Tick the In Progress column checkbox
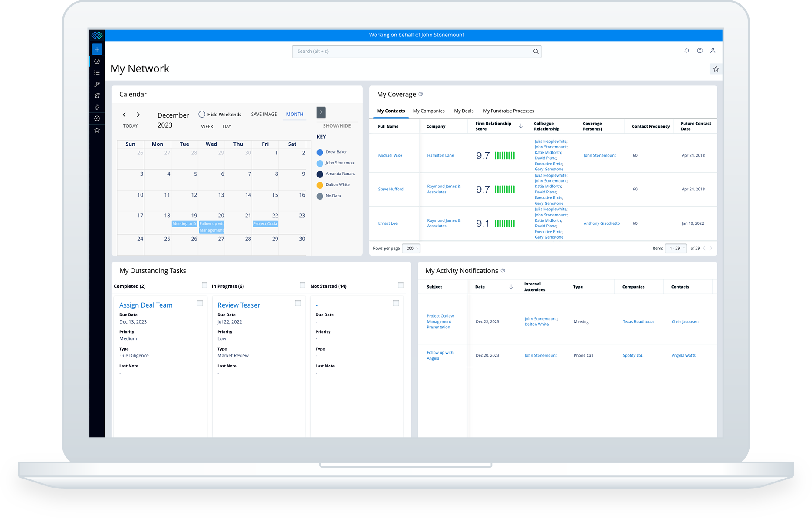The width and height of the screenshot is (812, 518). click(302, 285)
